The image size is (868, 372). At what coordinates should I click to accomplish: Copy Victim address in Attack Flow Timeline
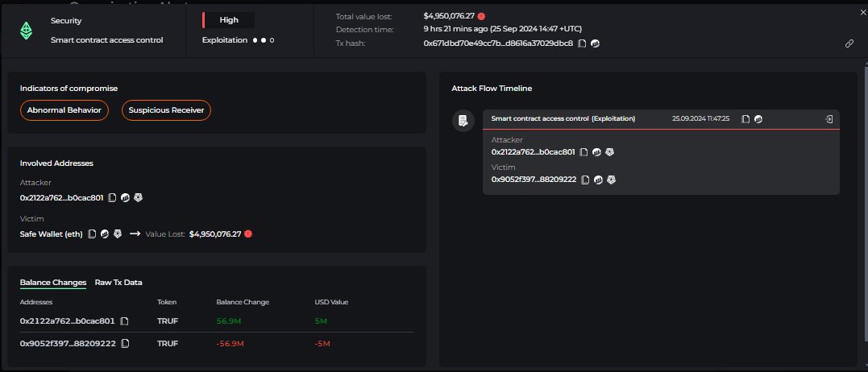[x=585, y=180]
